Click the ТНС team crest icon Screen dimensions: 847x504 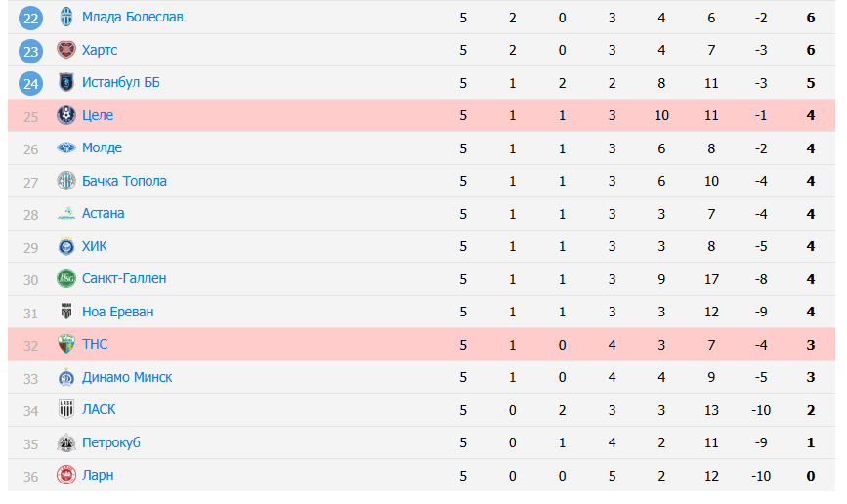coord(66,344)
